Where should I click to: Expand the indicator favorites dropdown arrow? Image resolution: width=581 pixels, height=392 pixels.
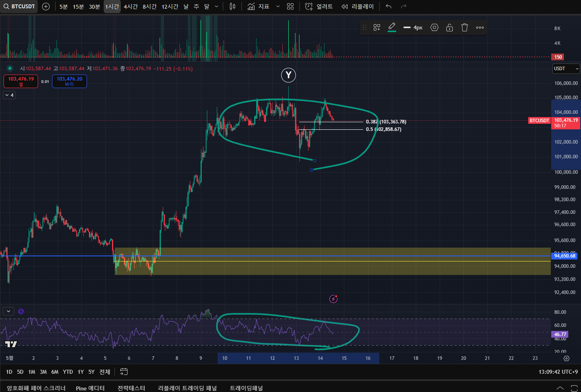coord(278,6)
